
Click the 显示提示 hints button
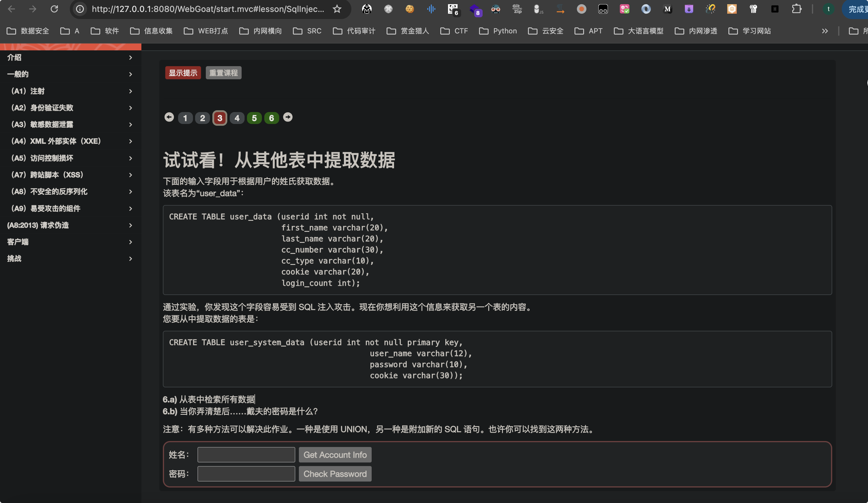(183, 73)
